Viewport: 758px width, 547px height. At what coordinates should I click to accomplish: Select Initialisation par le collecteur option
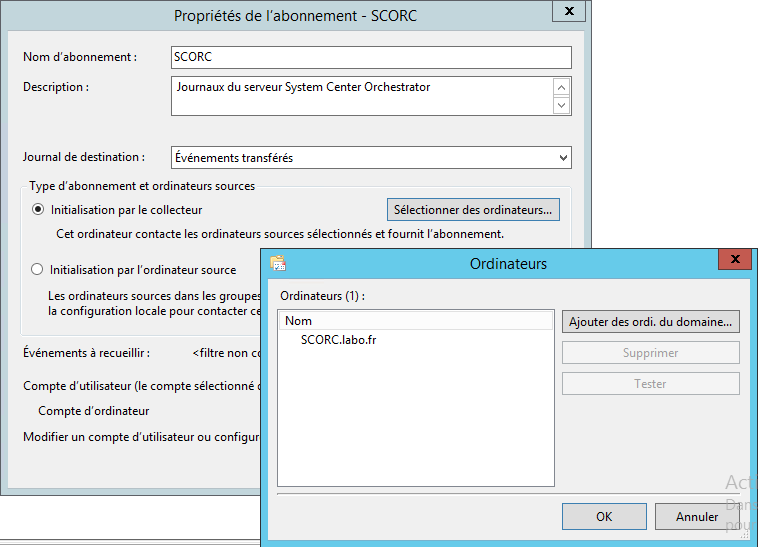click(x=38, y=210)
